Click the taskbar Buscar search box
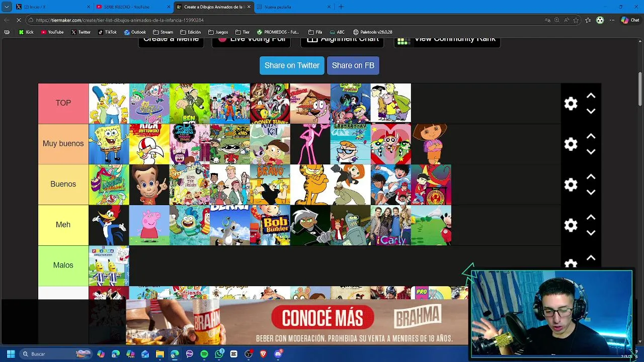The image size is (644, 362). coord(55,354)
